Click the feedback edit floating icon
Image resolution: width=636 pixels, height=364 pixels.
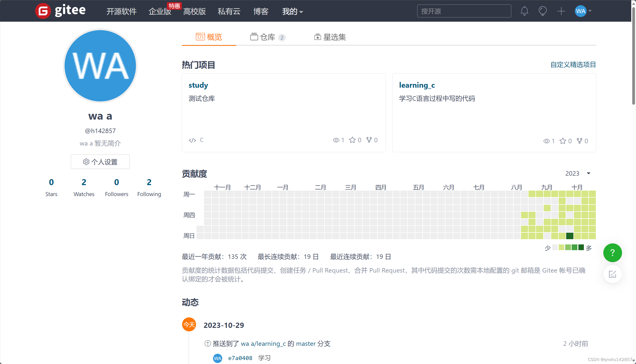(x=612, y=274)
